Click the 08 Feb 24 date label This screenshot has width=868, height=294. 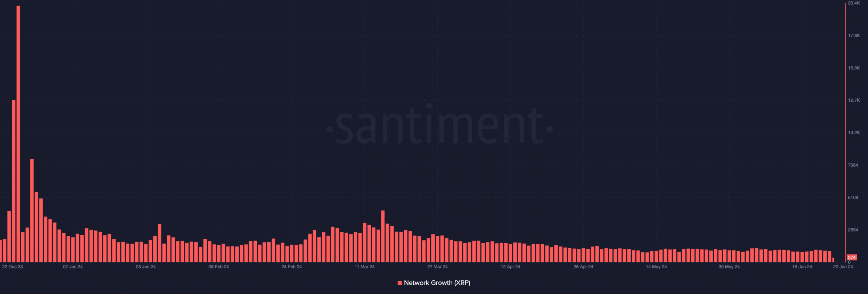[219, 267]
